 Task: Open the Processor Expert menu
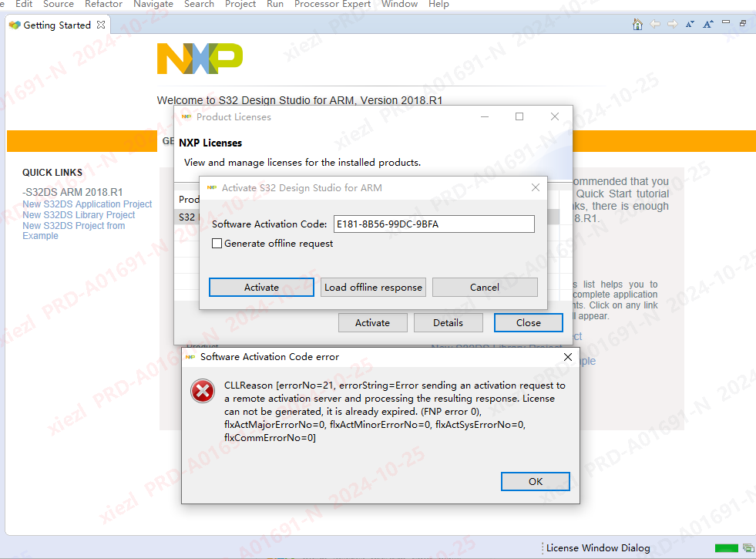pyautogui.click(x=333, y=5)
